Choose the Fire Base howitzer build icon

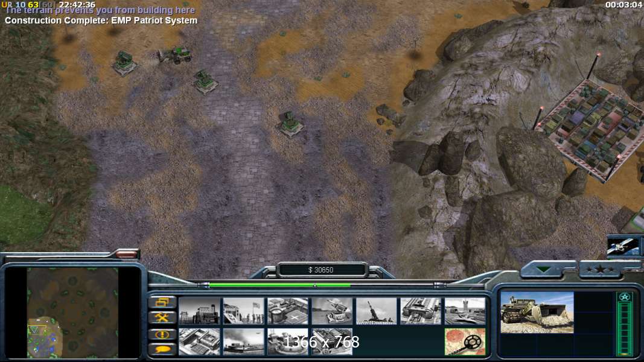[376, 311]
